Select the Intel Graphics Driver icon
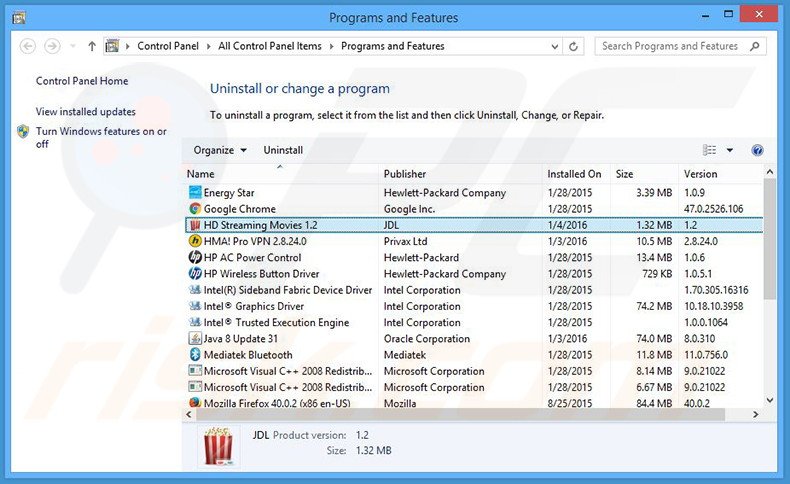 pyautogui.click(x=195, y=306)
